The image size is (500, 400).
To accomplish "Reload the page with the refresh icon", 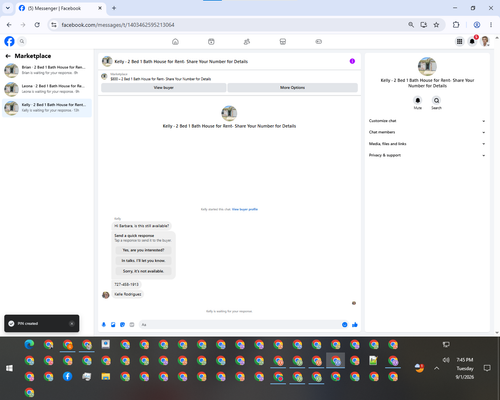I will pyautogui.click(x=37, y=25).
